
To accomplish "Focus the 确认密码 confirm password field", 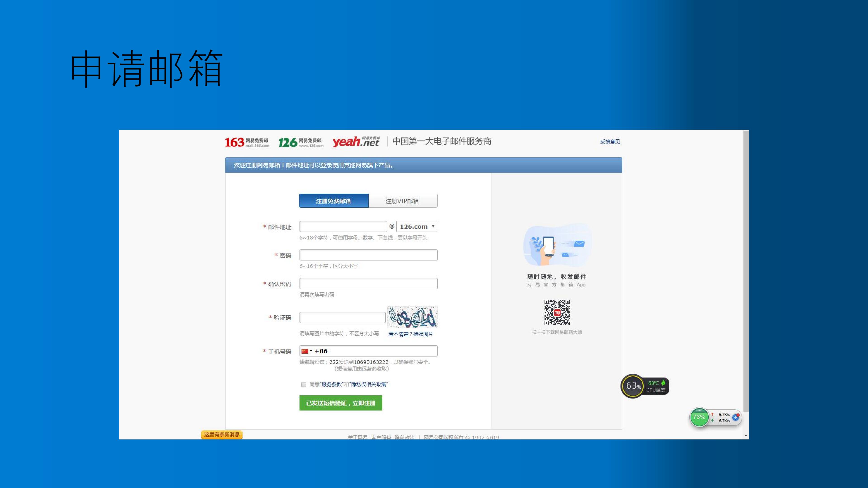I will 368,283.
